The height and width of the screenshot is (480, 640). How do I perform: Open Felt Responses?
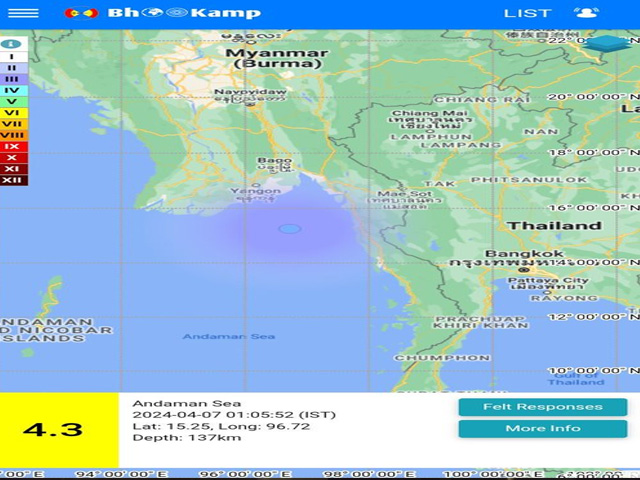[542, 407]
